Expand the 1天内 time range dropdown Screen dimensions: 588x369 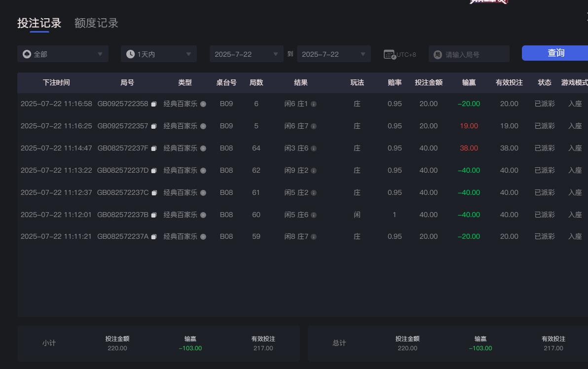click(x=158, y=54)
